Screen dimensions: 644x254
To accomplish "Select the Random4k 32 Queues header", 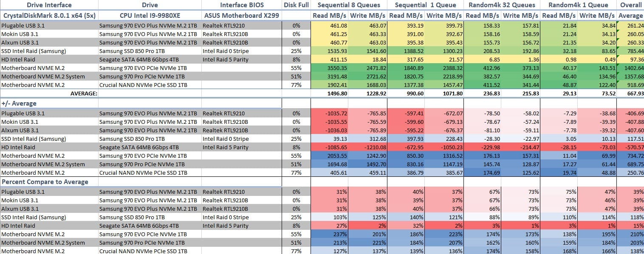I will [502, 5].
